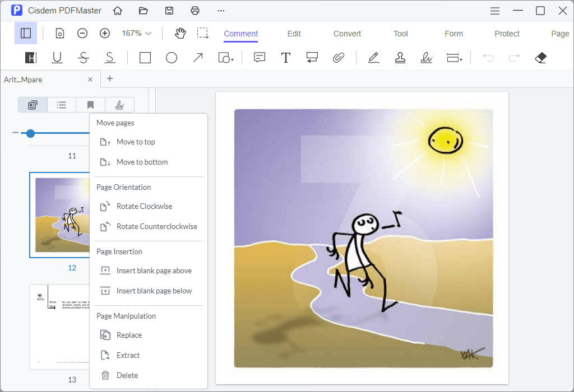Viewport: 574px width, 392px height.
Task: Select the Underline annotation tool
Action: (57, 57)
